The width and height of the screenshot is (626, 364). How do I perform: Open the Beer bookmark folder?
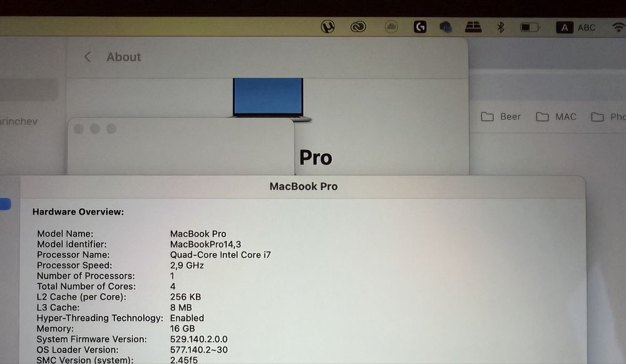501,117
